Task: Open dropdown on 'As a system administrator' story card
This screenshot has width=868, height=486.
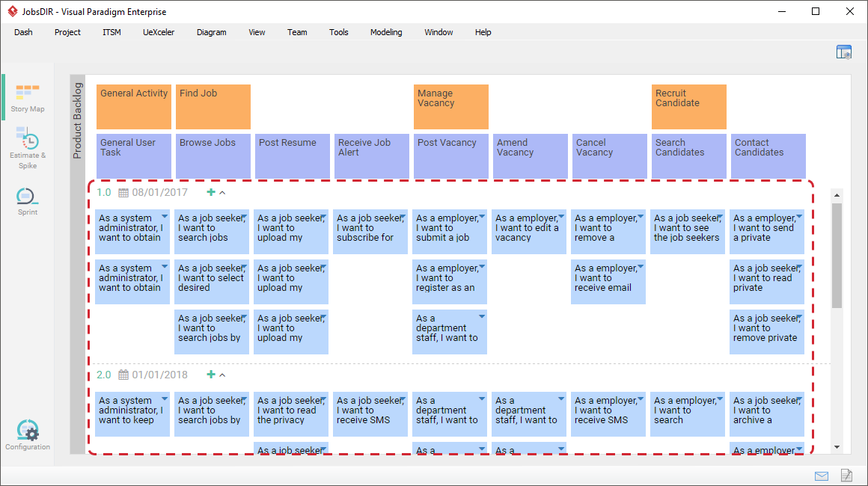Action: point(166,215)
